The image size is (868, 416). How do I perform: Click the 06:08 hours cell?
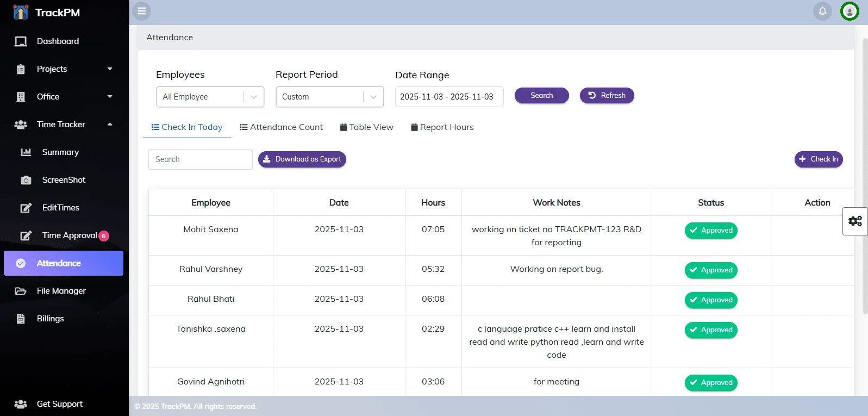433,299
